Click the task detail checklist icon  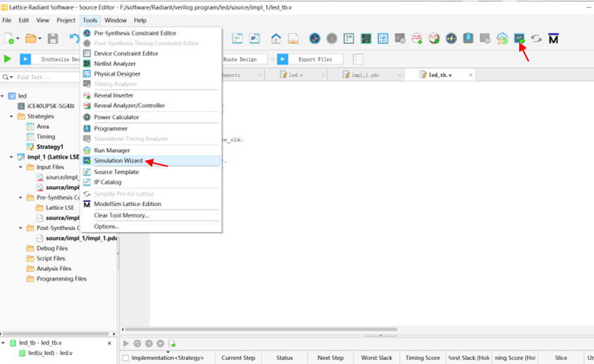[358, 59]
